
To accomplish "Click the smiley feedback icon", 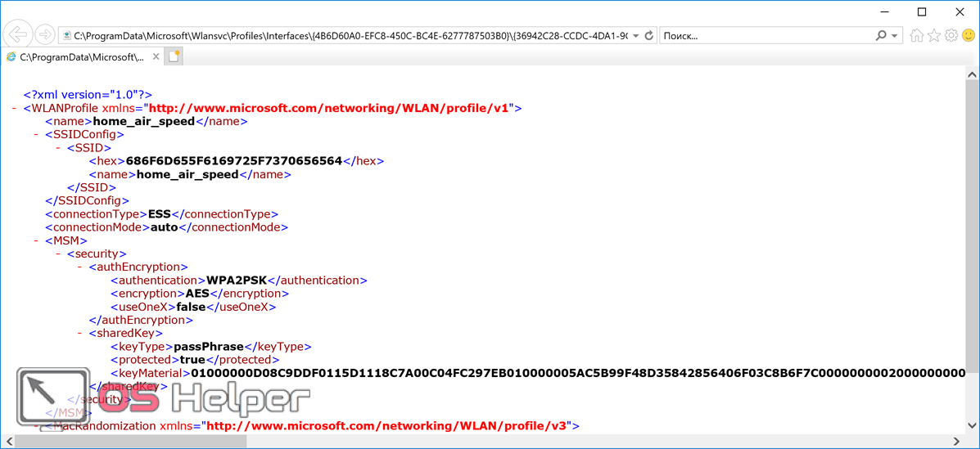I will (x=969, y=36).
